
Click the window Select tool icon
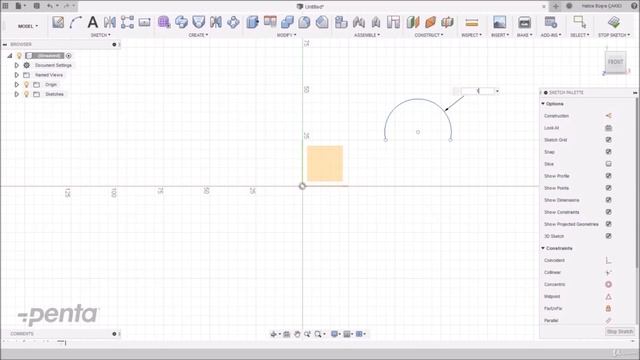click(579, 22)
